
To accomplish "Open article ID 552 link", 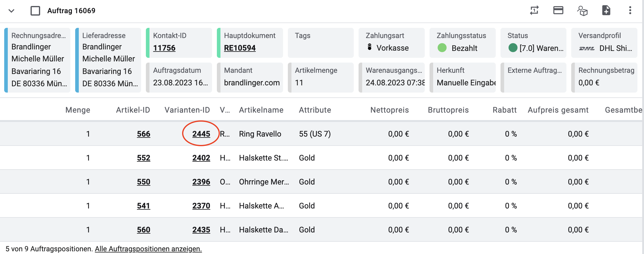I will tap(143, 158).
